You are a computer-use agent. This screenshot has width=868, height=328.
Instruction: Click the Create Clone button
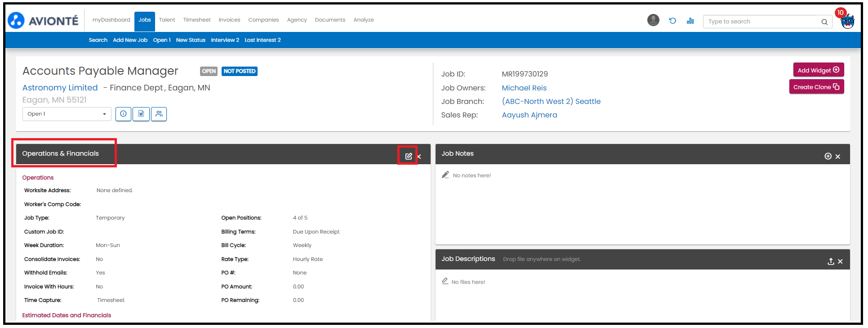tap(816, 87)
